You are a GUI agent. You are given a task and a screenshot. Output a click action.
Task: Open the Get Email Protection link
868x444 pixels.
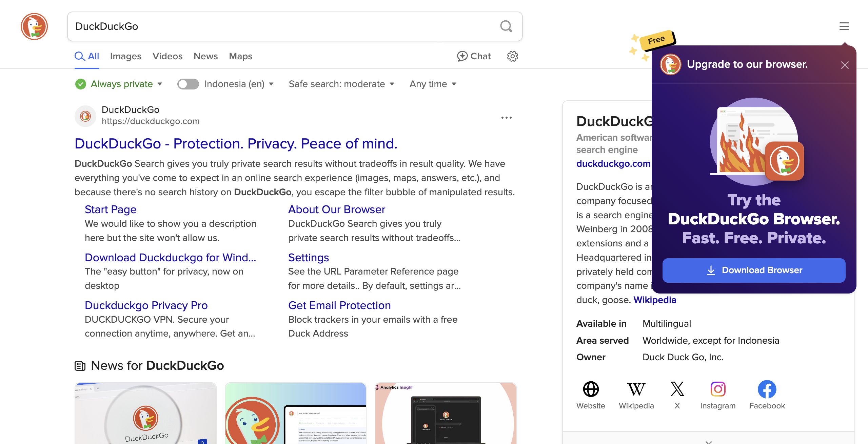pyautogui.click(x=339, y=305)
